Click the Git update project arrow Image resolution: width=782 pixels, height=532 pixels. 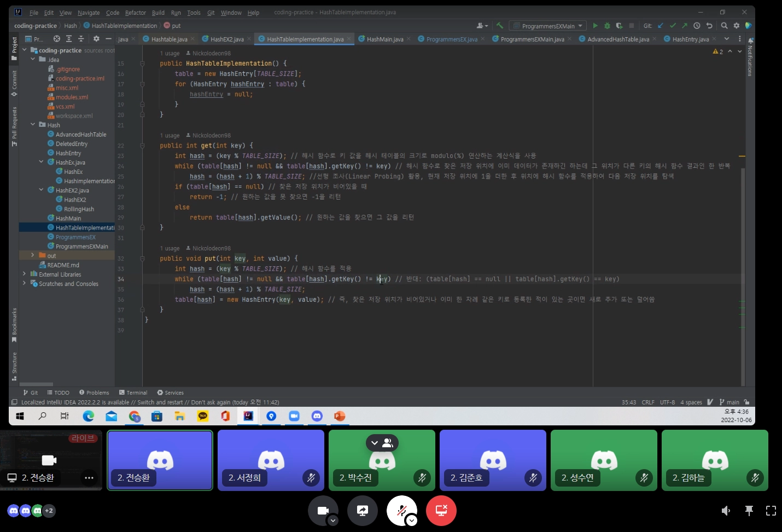click(x=661, y=26)
